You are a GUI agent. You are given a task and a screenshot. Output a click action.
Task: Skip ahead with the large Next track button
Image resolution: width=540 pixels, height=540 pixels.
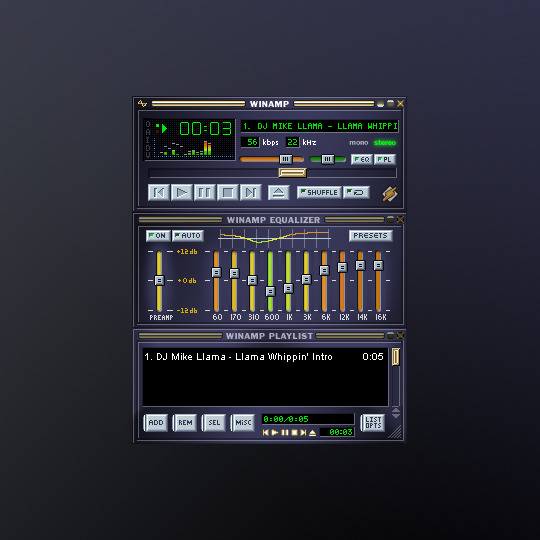[x=250, y=193]
